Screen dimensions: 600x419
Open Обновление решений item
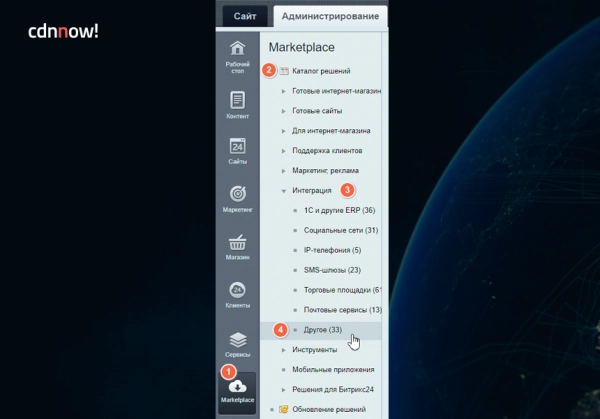(329, 409)
